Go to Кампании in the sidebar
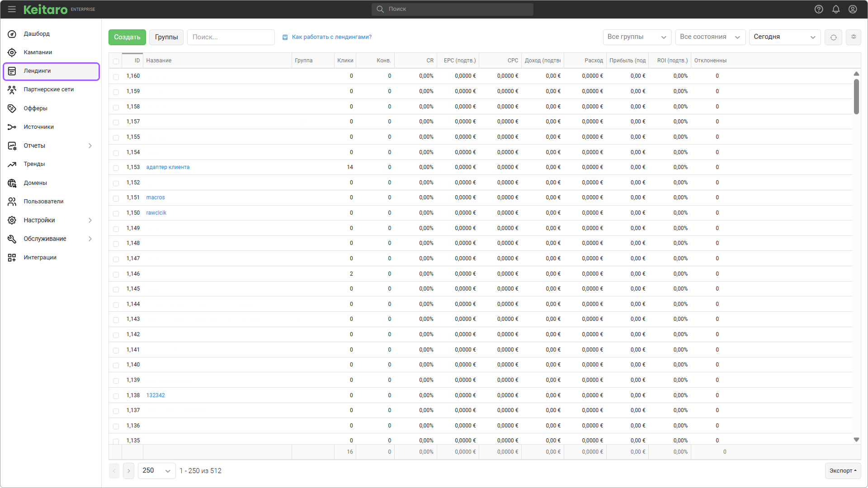Viewport: 868px width, 488px height. 38,52
